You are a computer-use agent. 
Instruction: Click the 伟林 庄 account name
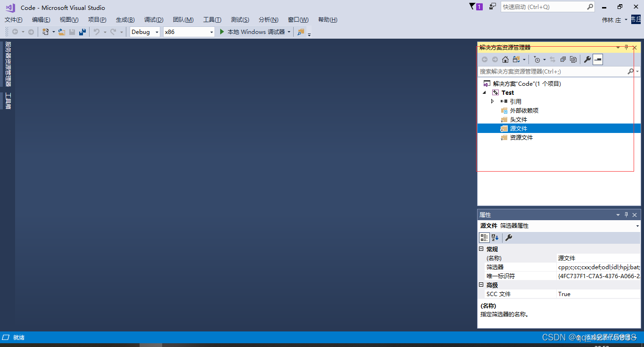pyautogui.click(x=611, y=20)
